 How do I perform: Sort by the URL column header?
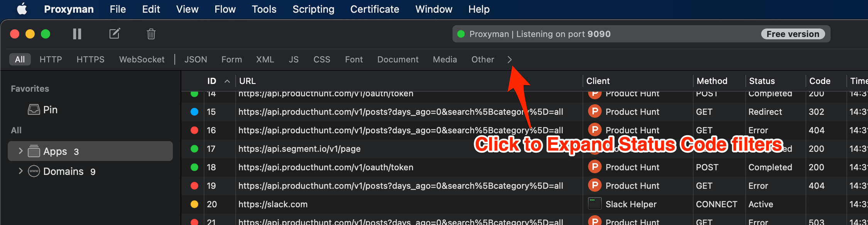click(x=247, y=81)
